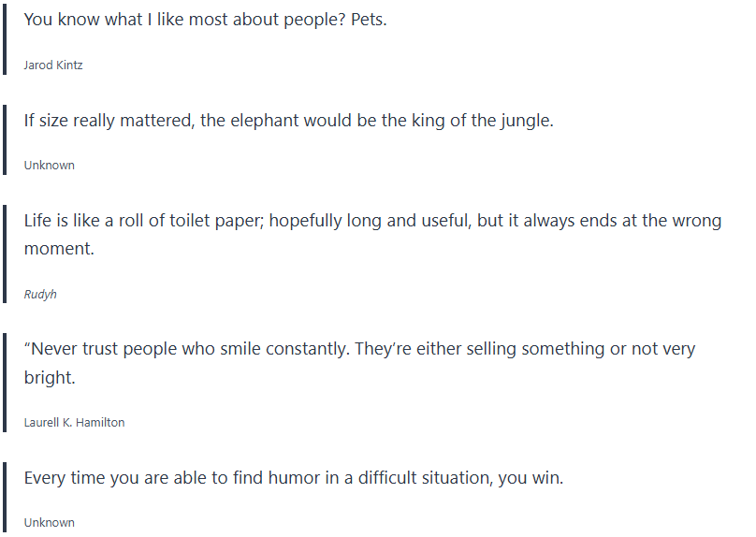Click the quote about finding humor
This screenshot has height=537, width=756.
point(293,478)
